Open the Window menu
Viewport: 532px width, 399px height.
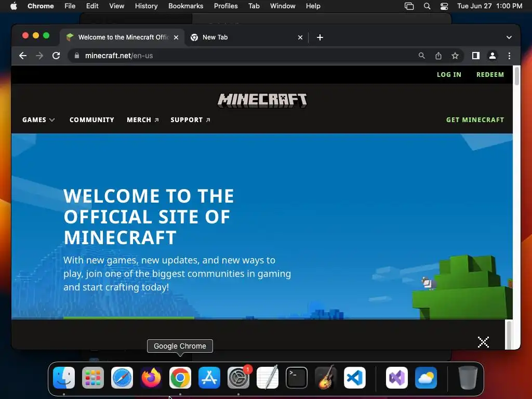(x=283, y=6)
